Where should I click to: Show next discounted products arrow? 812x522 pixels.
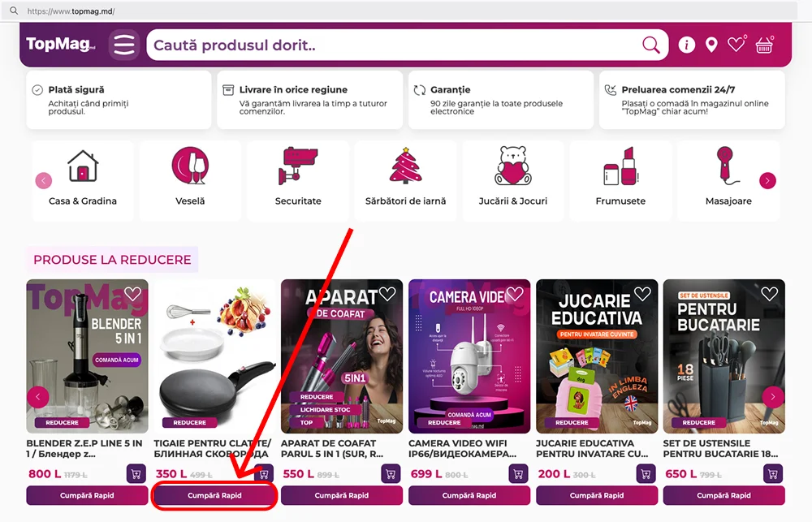click(x=773, y=397)
